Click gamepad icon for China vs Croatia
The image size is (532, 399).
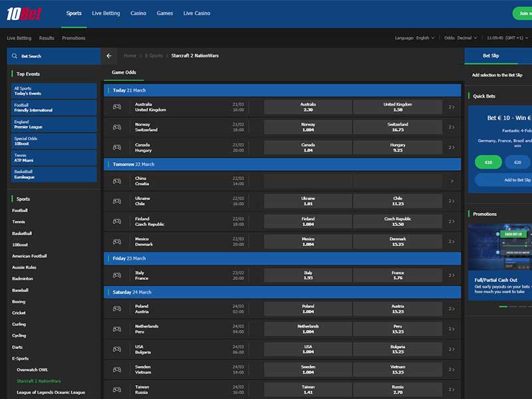117,181
